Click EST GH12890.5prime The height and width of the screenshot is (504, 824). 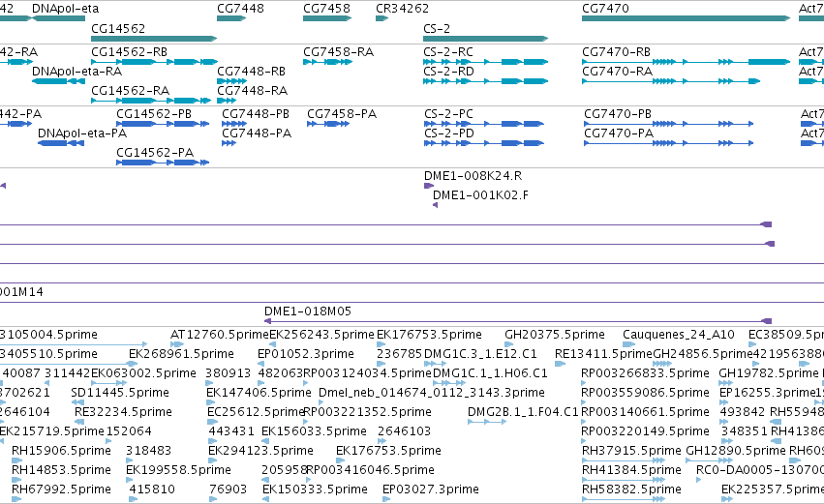736,451
